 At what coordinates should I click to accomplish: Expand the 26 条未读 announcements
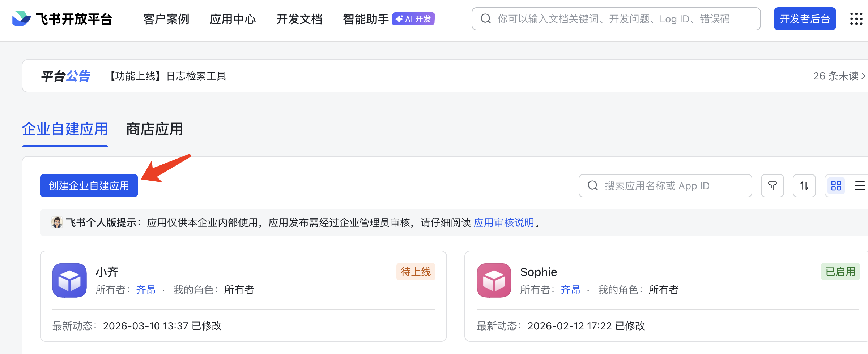(839, 76)
